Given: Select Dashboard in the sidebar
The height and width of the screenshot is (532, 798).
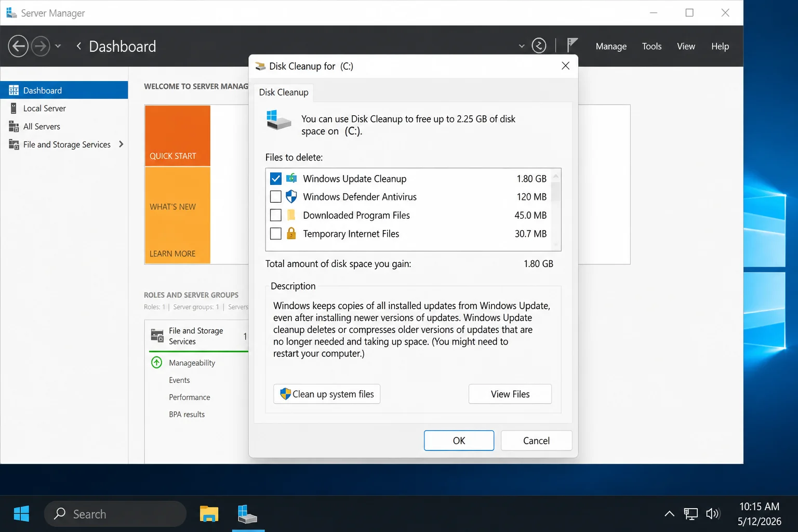Looking at the screenshot, I should point(64,90).
